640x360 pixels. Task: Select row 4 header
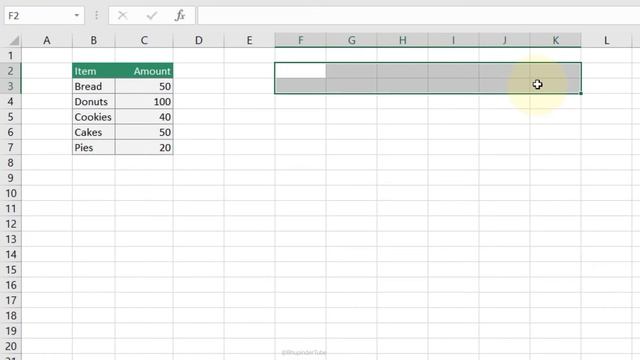[11, 102]
